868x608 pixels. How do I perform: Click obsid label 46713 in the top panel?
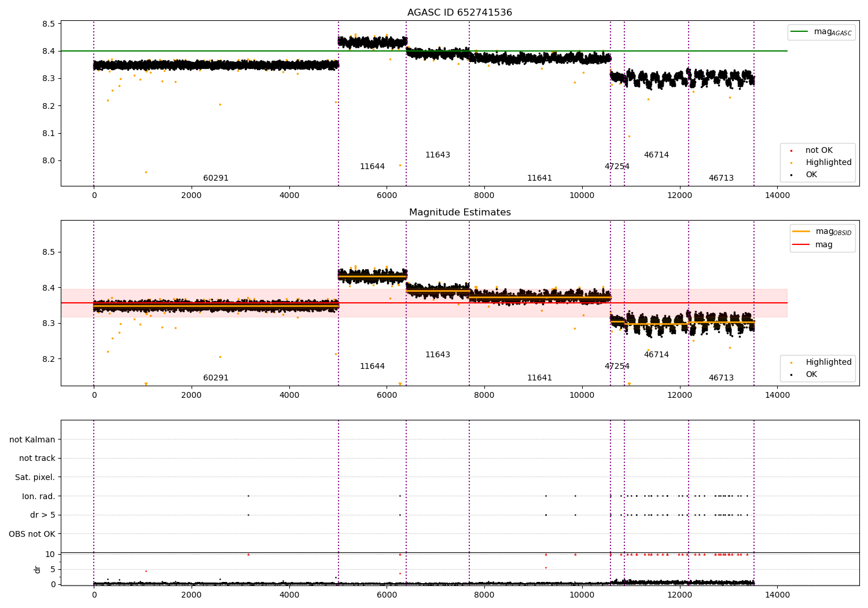[721, 178]
